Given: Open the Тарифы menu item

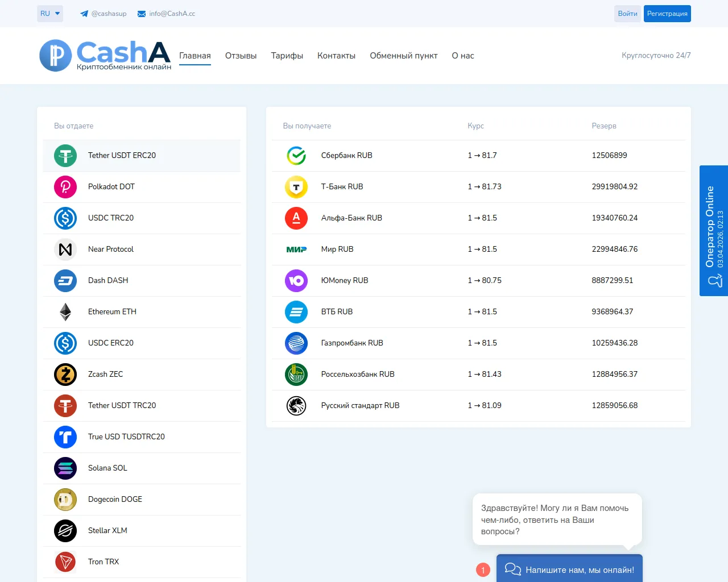Looking at the screenshot, I should (x=287, y=56).
